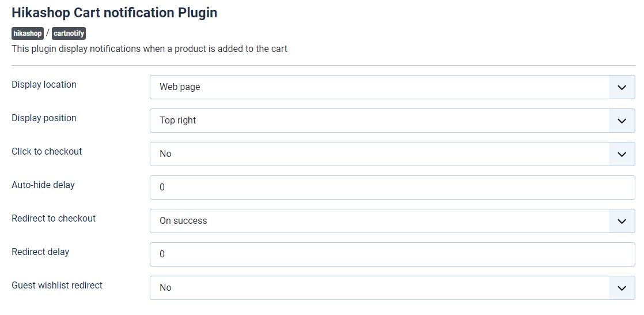The height and width of the screenshot is (315, 644).
Task: Click the Click to checkout label
Action: [x=47, y=152]
